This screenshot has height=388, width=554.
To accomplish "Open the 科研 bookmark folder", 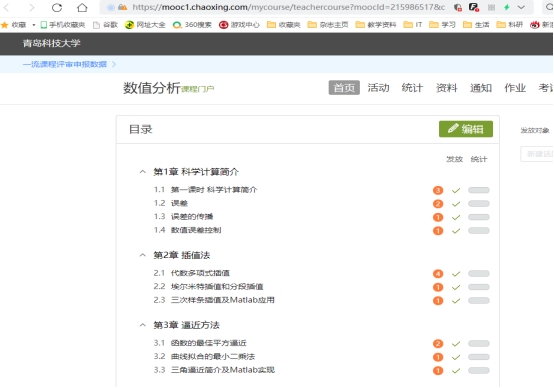I will pos(509,25).
